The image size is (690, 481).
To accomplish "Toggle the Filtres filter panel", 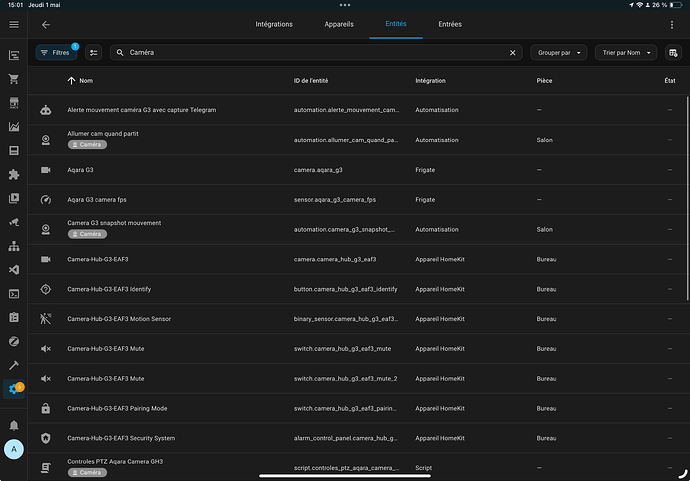I will [x=56, y=52].
